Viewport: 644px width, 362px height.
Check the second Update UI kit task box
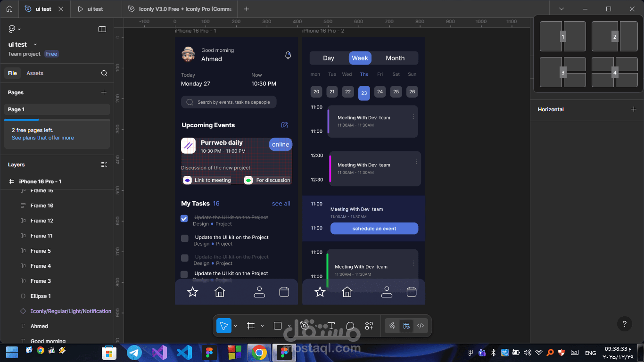pyautogui.click(x=185, y=239)
